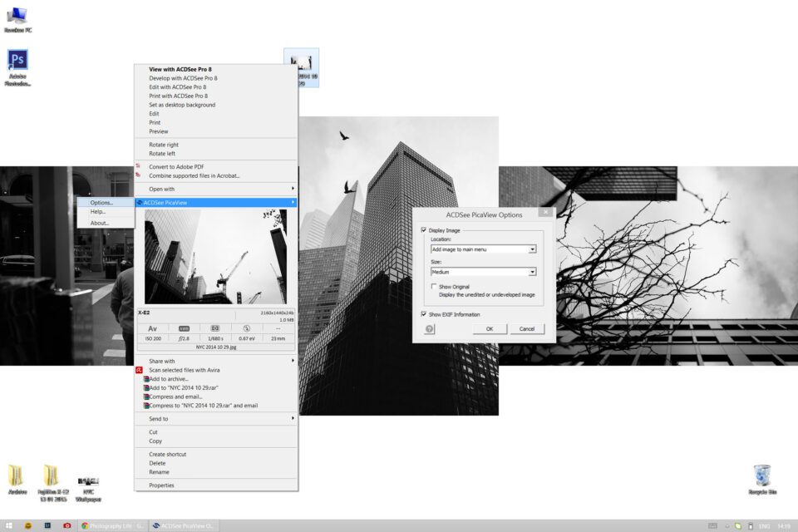798x532 pixels.
Task: Click the Av aperture priority mode indicator
Action: 152,329
